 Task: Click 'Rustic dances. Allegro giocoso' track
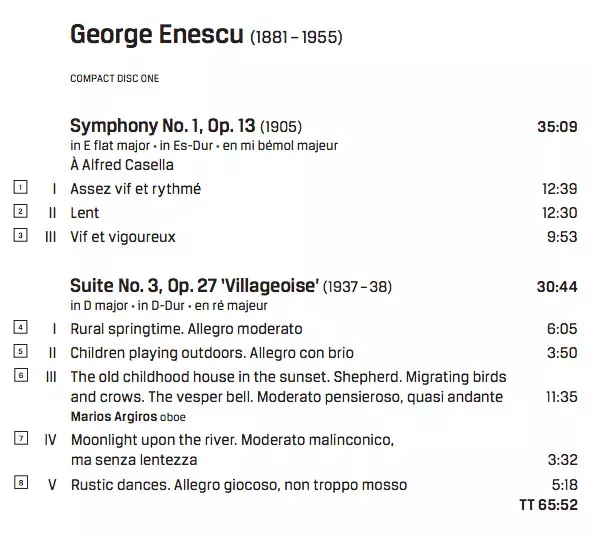pyautogui.click(x=239, y=485)
